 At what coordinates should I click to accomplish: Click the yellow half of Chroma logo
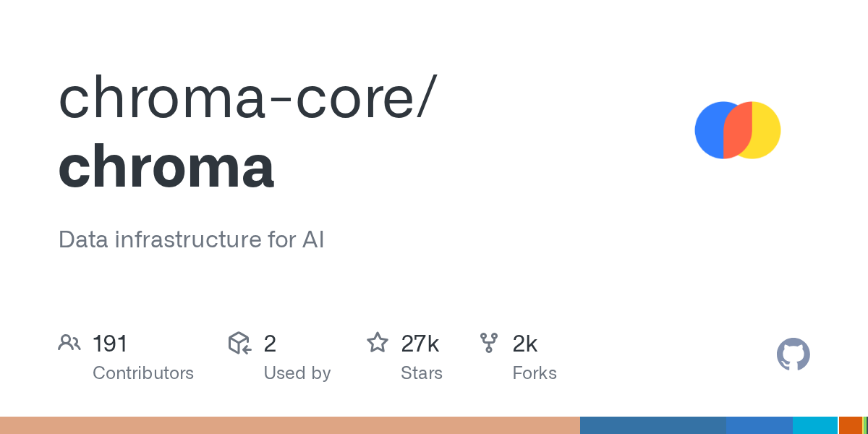767,130
